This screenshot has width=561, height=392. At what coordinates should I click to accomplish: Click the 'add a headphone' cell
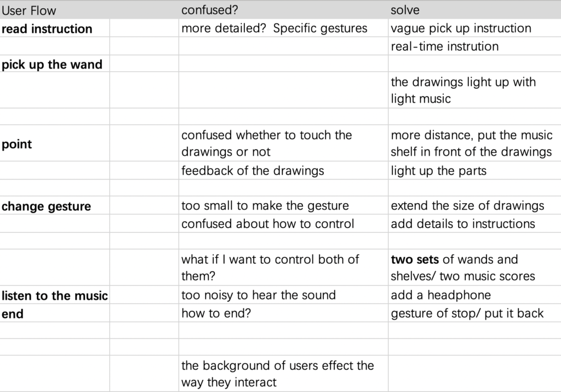pos(474,295)
